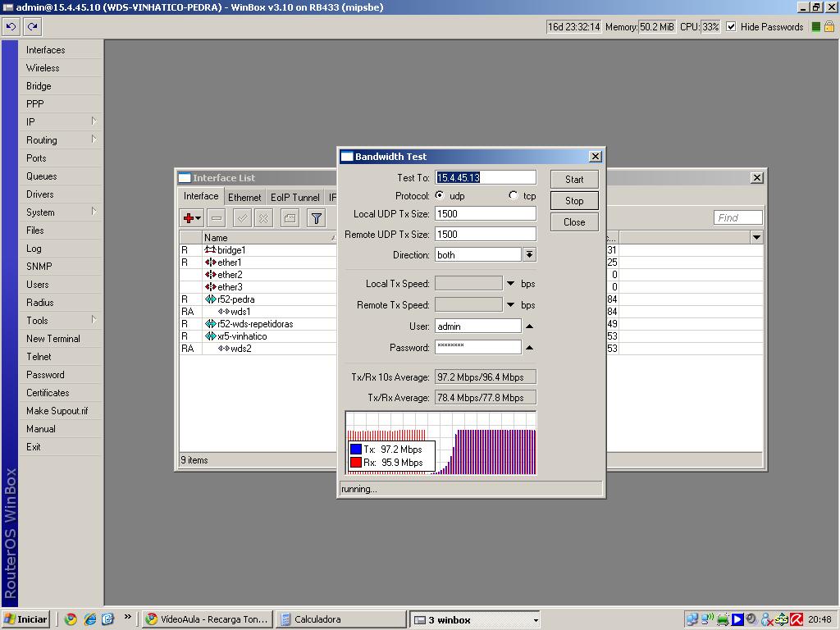The image size is (840, 630).
Task: Collapse the User field arrow
Action: 529,326
